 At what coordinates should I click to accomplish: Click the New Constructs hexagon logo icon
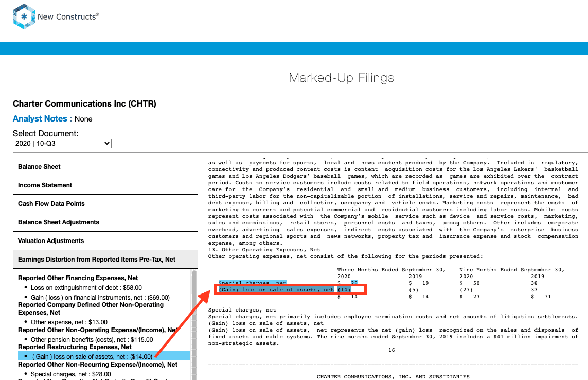(24, 16)
